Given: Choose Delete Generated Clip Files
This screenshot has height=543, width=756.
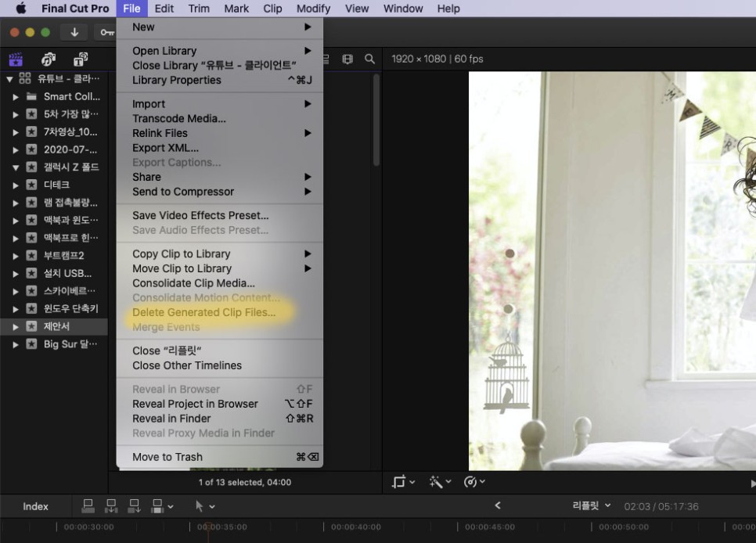Looking at the screenshot, I should pyautogui.click(x=219, y=312).
